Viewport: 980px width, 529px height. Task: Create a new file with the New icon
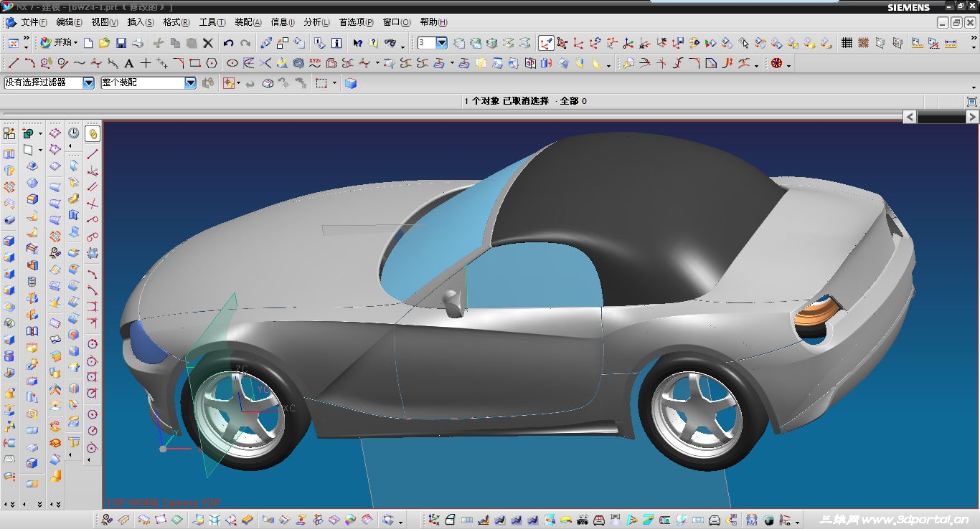point(88,43)
